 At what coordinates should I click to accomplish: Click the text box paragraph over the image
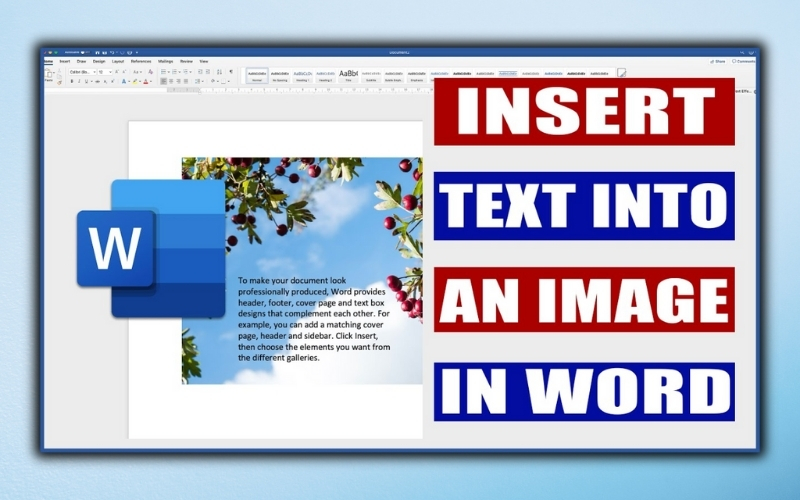(x=314, y=319)
